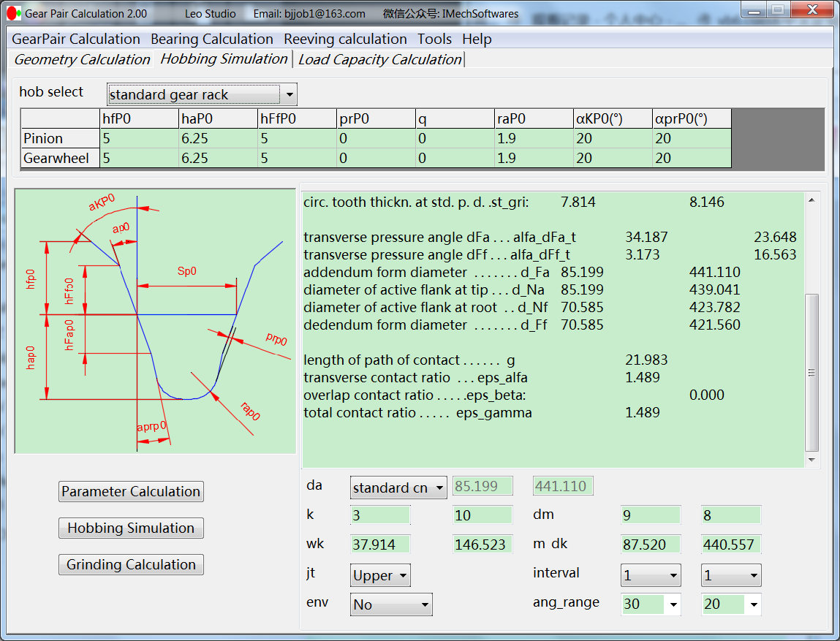
Task: Click the Pinion αKP0 cell
Action: [613, 139]
